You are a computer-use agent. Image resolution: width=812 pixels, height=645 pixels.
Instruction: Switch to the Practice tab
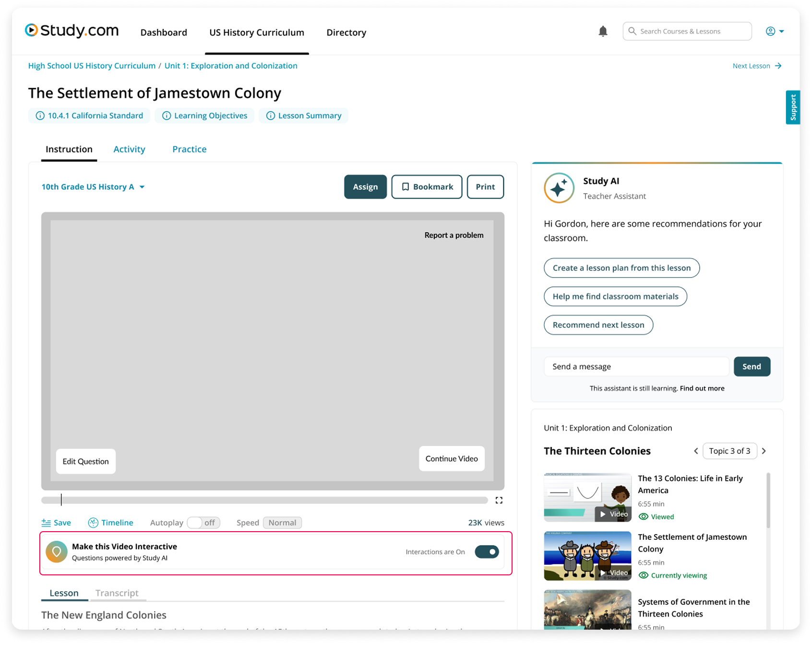click(190, 149)
